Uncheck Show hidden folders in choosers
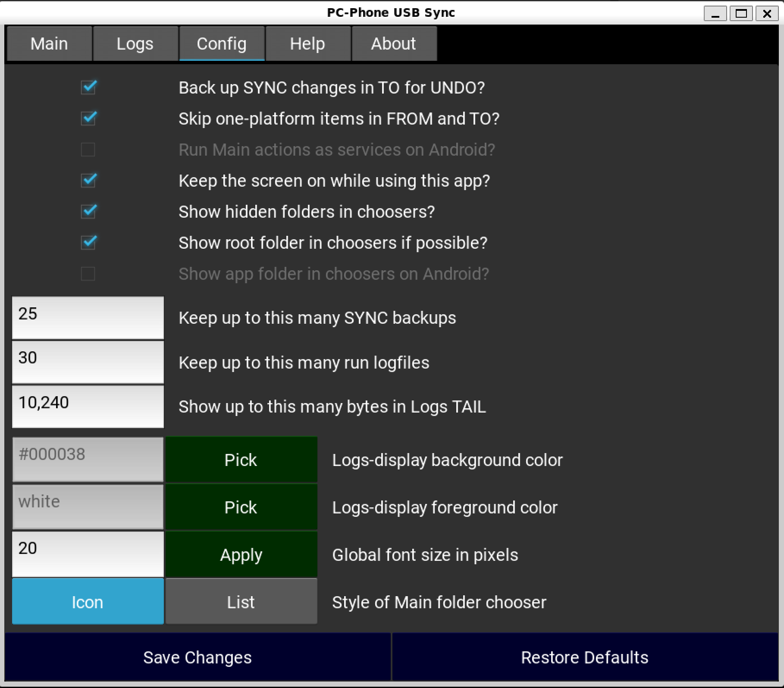The image size is (784, 688). click(x=88, y=212)
